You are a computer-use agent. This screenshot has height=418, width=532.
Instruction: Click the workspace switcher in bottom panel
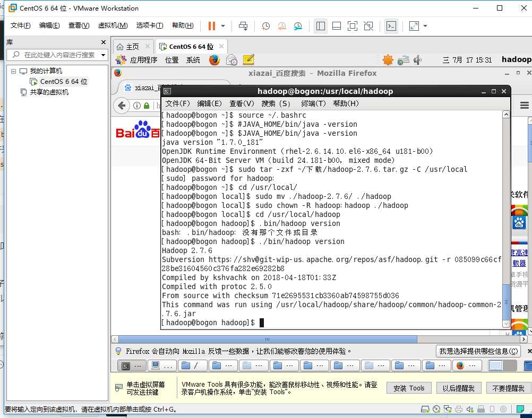(x=502, y=366)
